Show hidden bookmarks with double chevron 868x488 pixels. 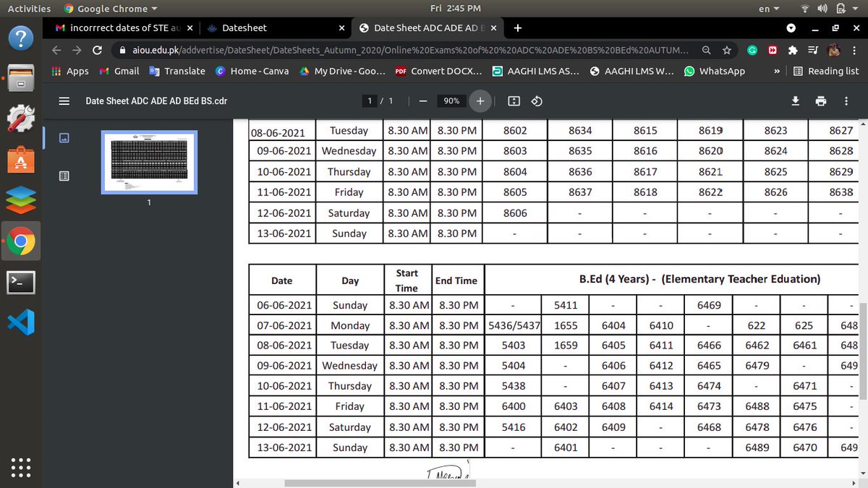click(776, 71)
